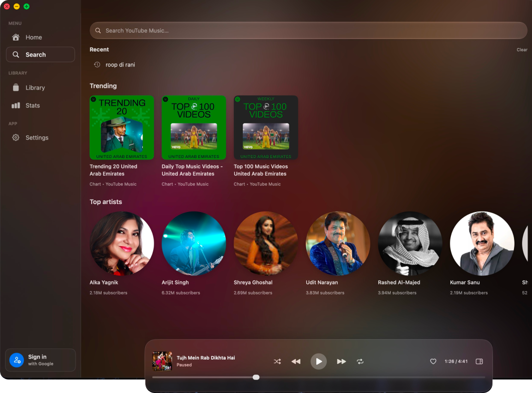Screen dimensions: 532x393
Task: Like the current song with the heart icon
Action: tap(433, 361)
